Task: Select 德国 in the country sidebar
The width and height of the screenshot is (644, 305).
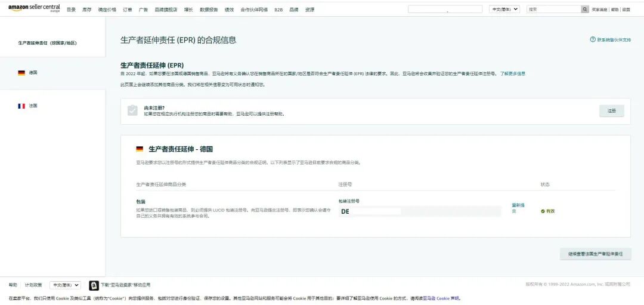Action: pyautogui.click(x=52, y=73)
